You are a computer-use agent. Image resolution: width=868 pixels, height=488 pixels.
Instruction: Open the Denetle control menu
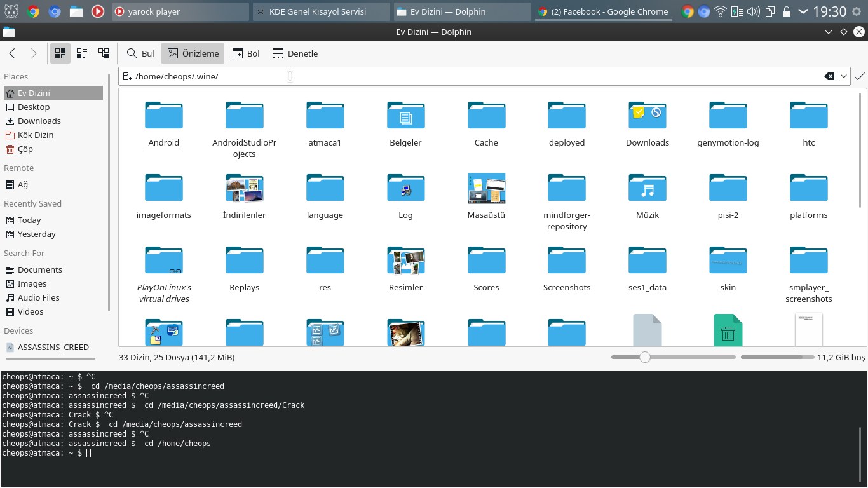(295, 53)
